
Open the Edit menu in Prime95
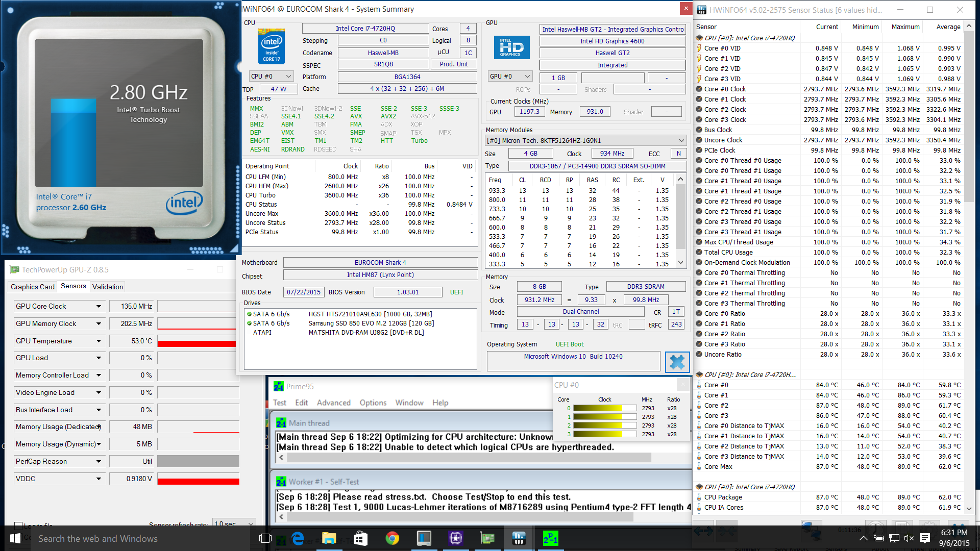pyautogui.click(x=302, y=403)
